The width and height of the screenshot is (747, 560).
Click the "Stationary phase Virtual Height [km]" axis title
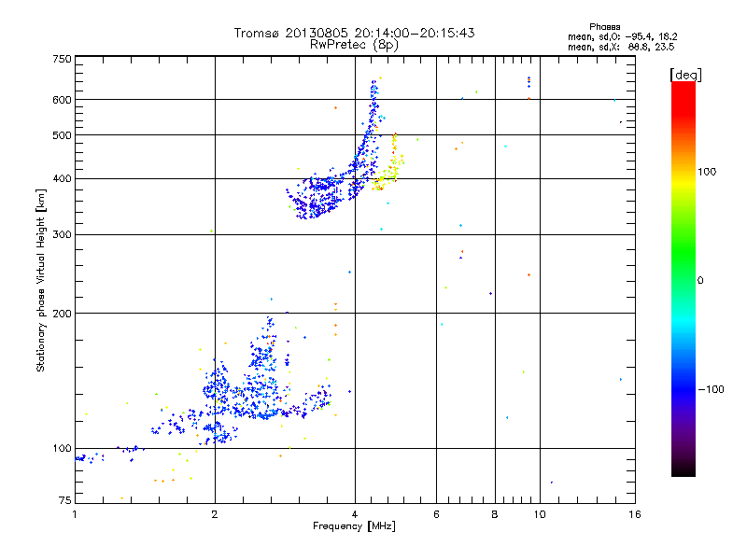(41, 281)
